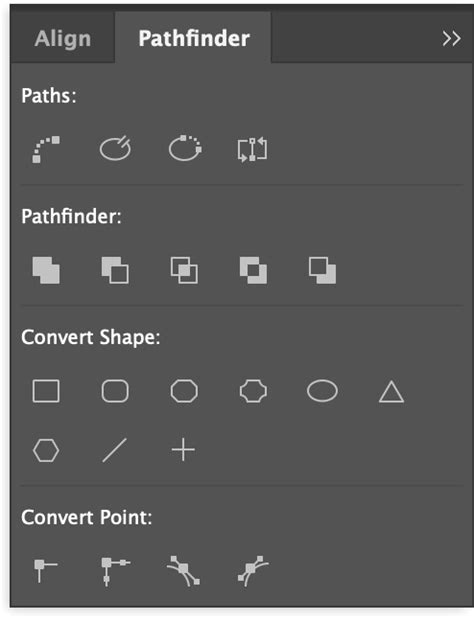The image size is (474, 621).
Task: Convert shape to rounded rectangle
Action: click(x=115, y=391)
